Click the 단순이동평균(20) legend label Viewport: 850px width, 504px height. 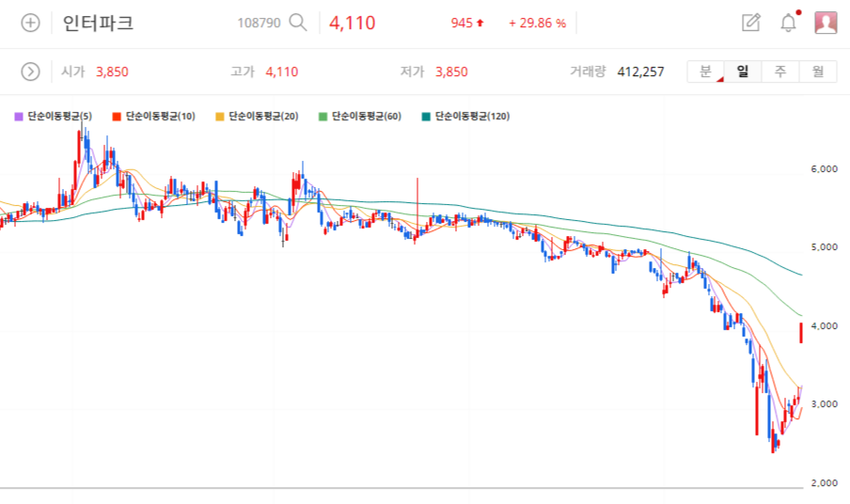(263, 116)
